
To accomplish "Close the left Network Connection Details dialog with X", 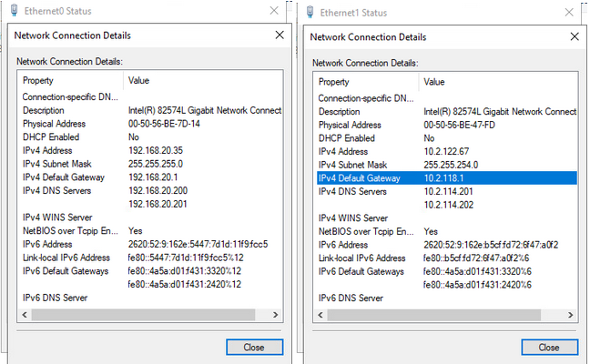I will (x=280, y=35).
